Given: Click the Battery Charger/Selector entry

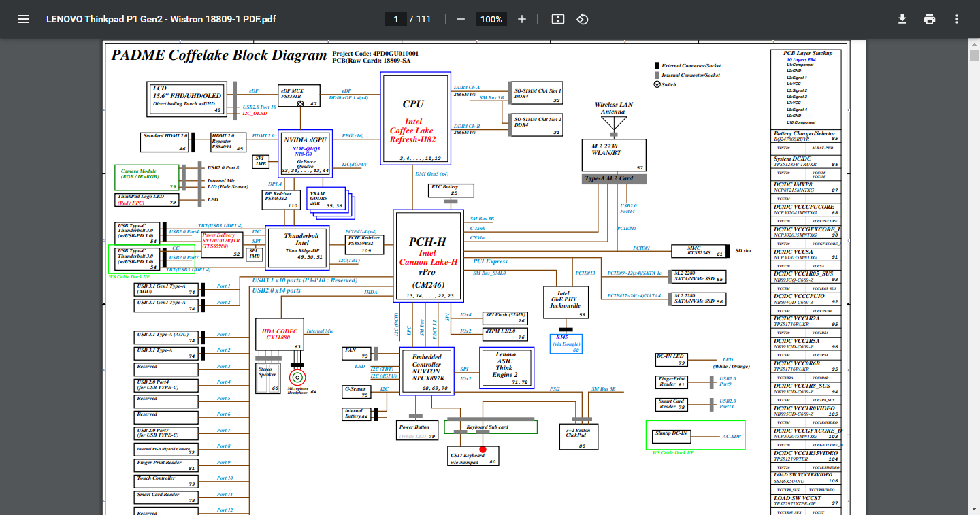Looking at the screenshot, I should (807, 136).
